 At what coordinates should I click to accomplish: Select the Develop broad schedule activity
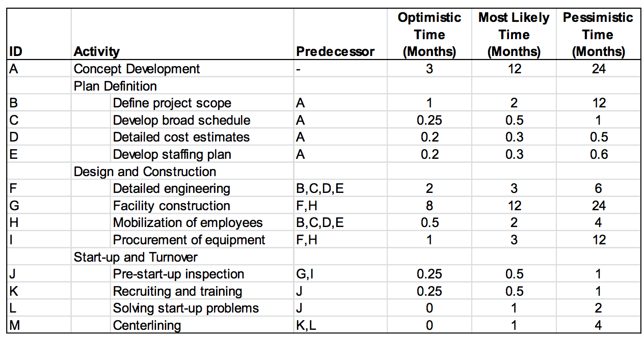pyautogui.click(x=181, y=121)
